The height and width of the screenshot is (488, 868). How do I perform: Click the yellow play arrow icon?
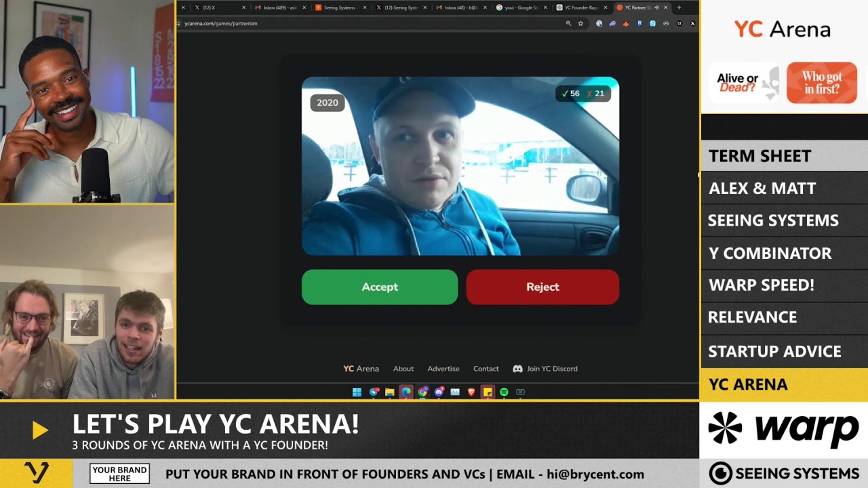[39, 430]
